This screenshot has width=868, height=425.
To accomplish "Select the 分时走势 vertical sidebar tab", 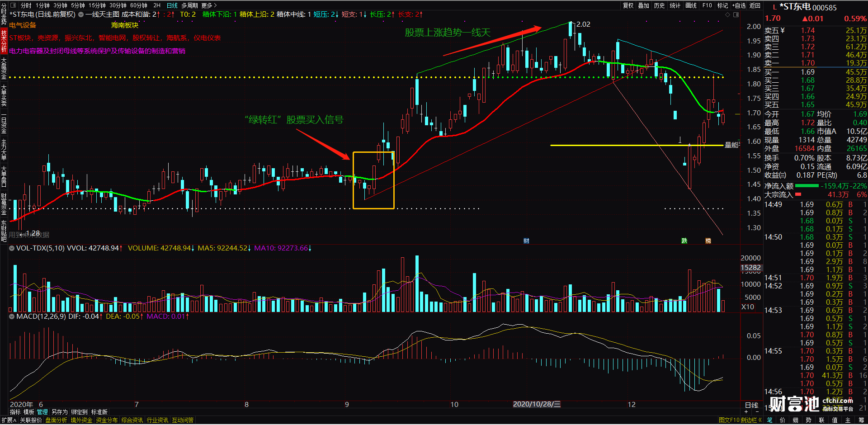I will pyautogui.click(x=4, y=14).
